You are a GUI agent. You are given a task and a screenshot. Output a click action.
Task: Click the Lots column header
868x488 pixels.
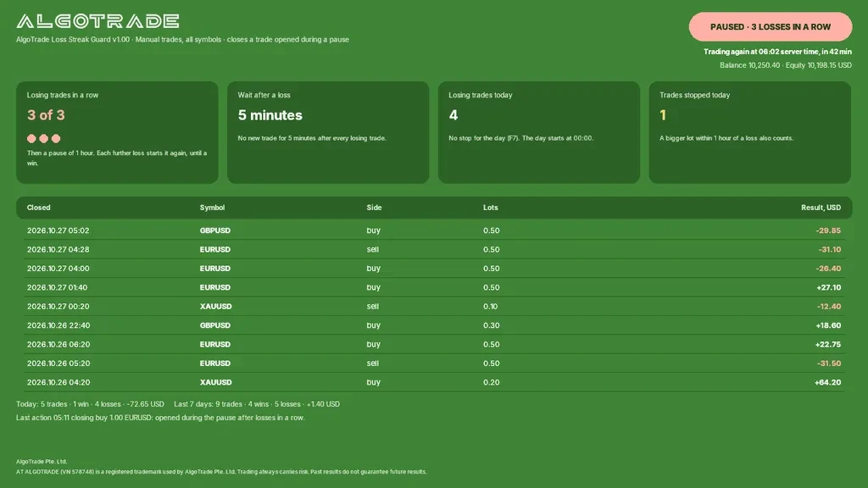click(x=491, y=208)
